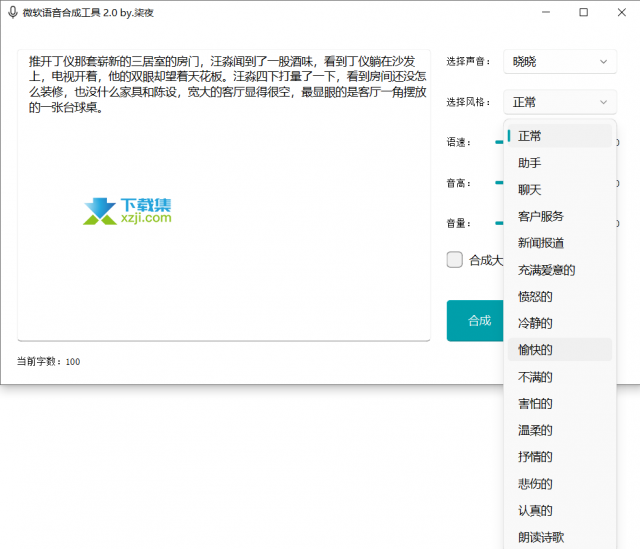The height and width of the screenshot is (549, 640).
Task: Choose the 愉快的 style option
Action: pos(560,350)
